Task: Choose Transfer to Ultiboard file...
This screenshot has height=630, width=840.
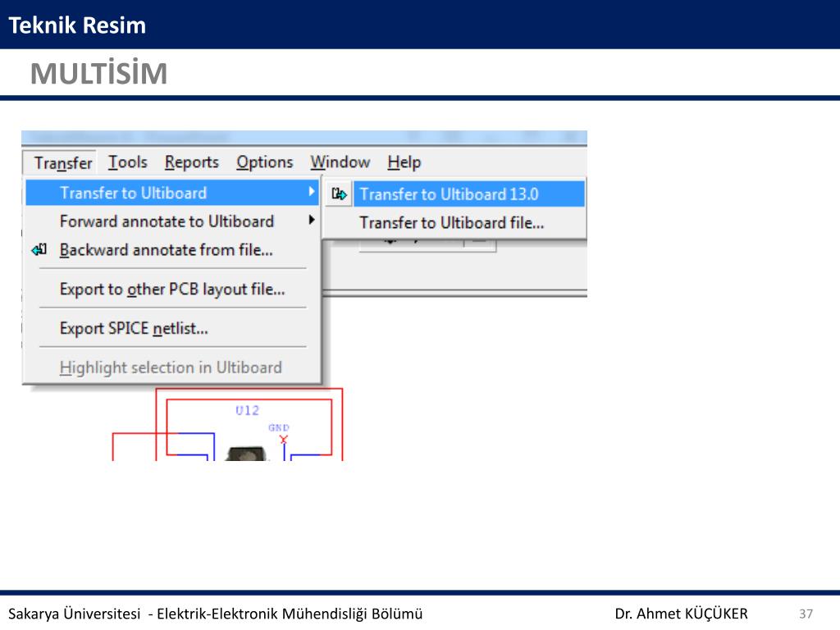Action: click(454, 222)
